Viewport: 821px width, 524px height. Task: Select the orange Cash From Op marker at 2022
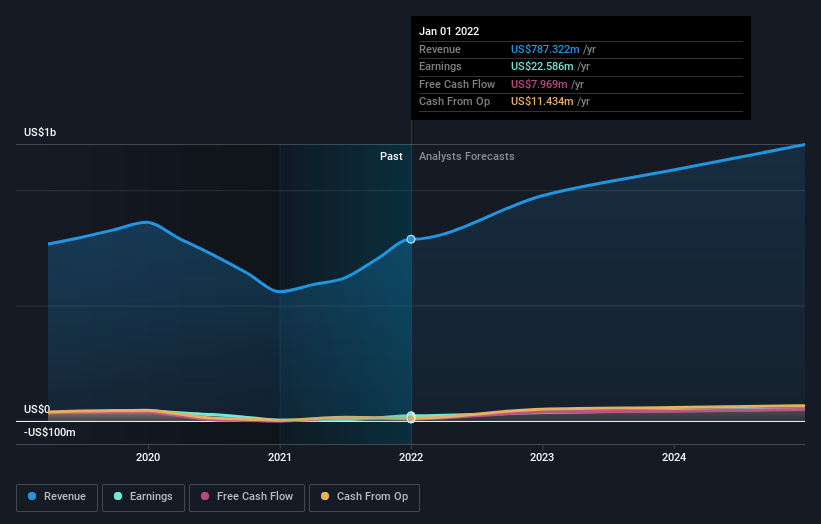click(x=411, y=419)
